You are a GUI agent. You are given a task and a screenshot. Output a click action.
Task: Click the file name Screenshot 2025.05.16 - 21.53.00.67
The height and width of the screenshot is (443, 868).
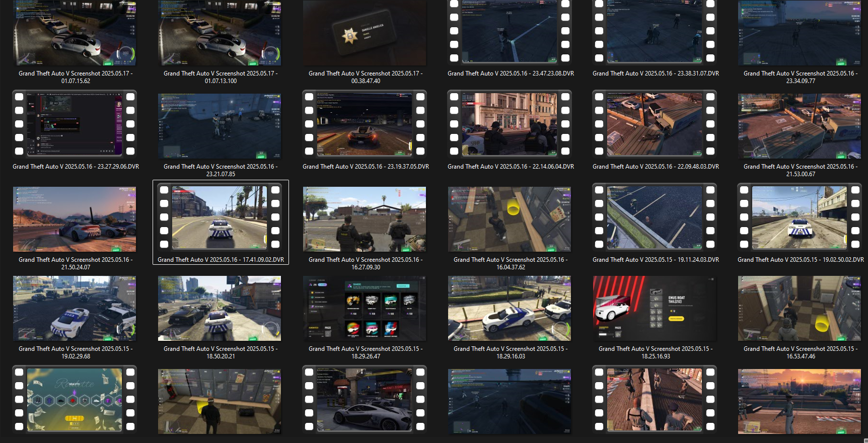coord(801,170)
